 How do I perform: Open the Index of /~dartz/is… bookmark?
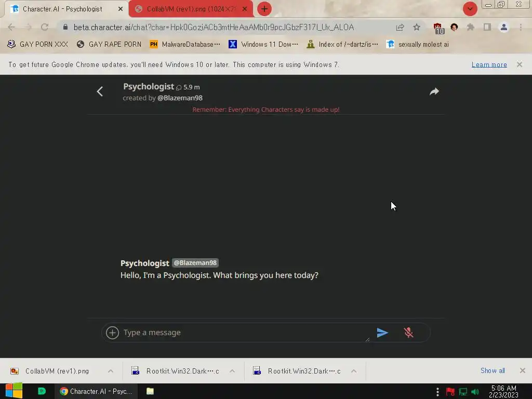tap(342, 44)
